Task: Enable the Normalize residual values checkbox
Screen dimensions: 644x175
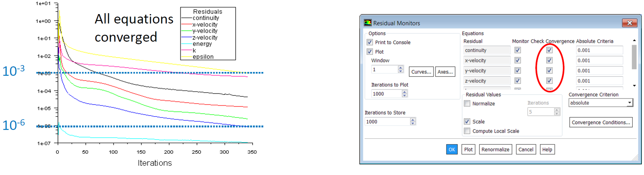Action: (467, 103)
